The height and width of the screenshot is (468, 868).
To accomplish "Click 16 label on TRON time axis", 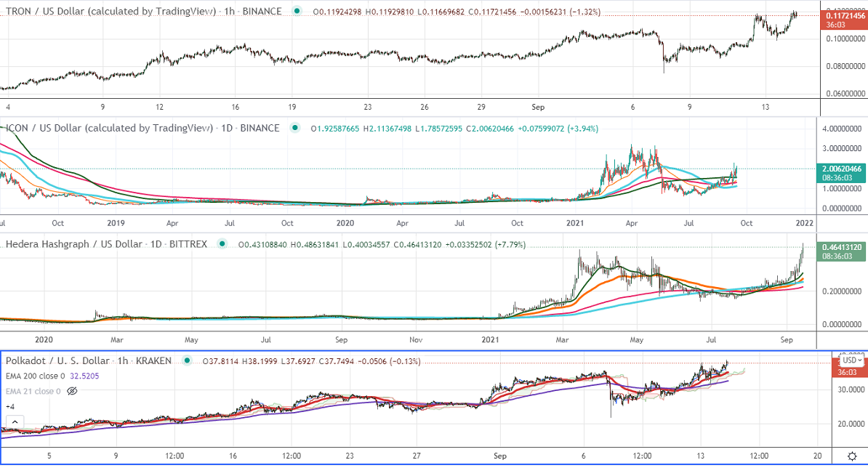I will click(236, 107).
